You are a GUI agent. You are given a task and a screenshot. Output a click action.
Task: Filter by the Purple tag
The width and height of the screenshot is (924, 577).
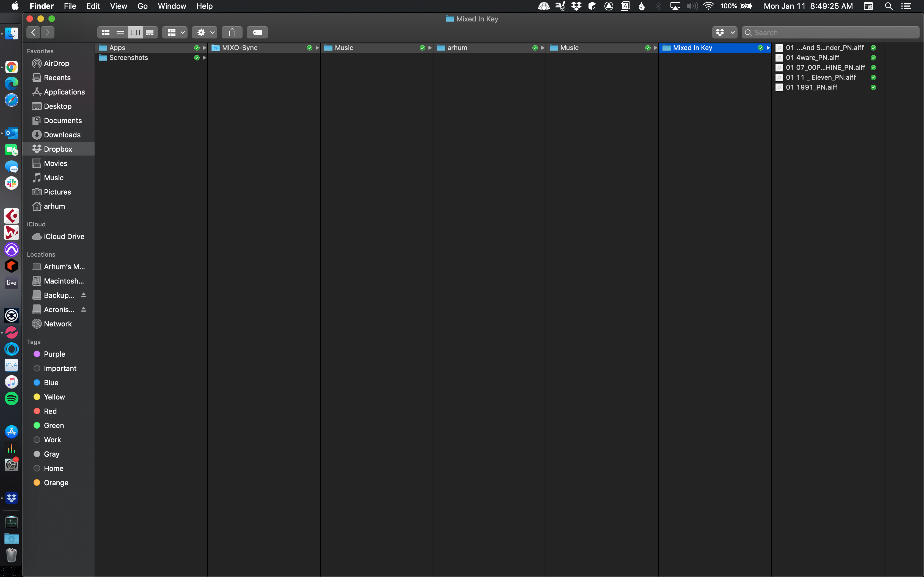pyautogui.click(x=54, y=354)
